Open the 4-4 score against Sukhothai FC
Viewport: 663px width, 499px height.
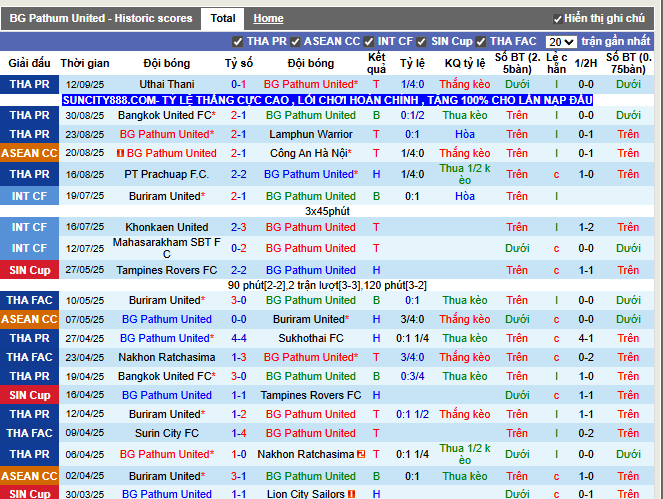[238, 338]
